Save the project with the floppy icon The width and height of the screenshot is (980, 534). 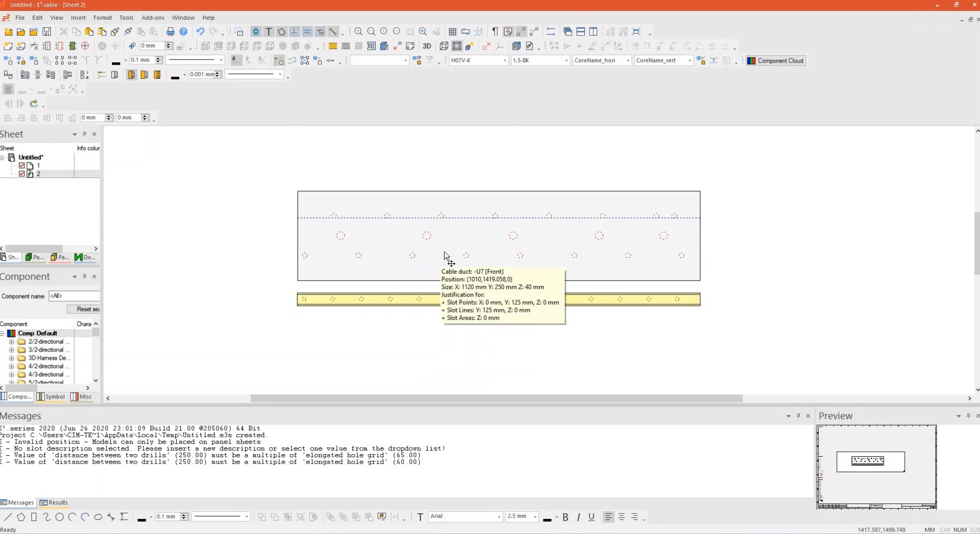(x=47, y=32)
